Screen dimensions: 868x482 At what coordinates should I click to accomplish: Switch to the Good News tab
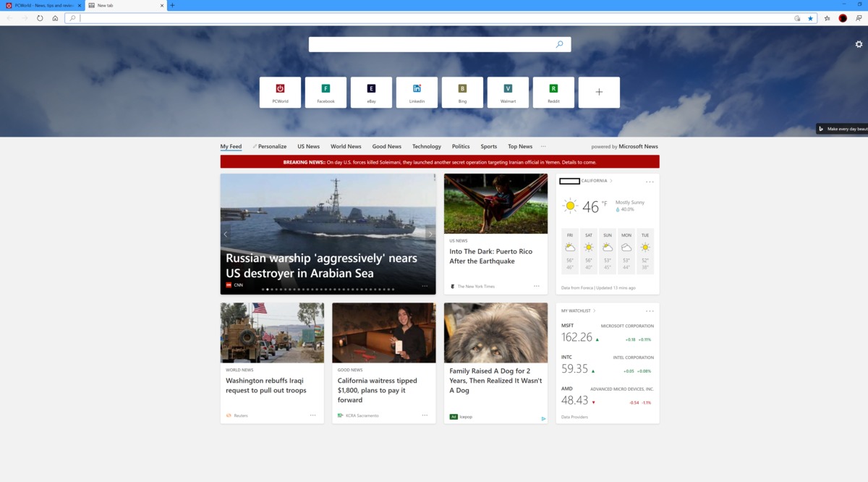pyautogui.click(x=387, y=146)
